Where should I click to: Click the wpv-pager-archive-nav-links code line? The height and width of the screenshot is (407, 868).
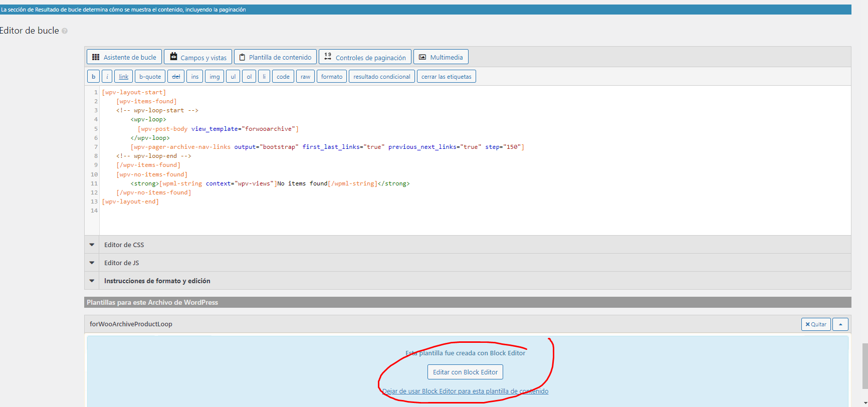click(327, 147)
